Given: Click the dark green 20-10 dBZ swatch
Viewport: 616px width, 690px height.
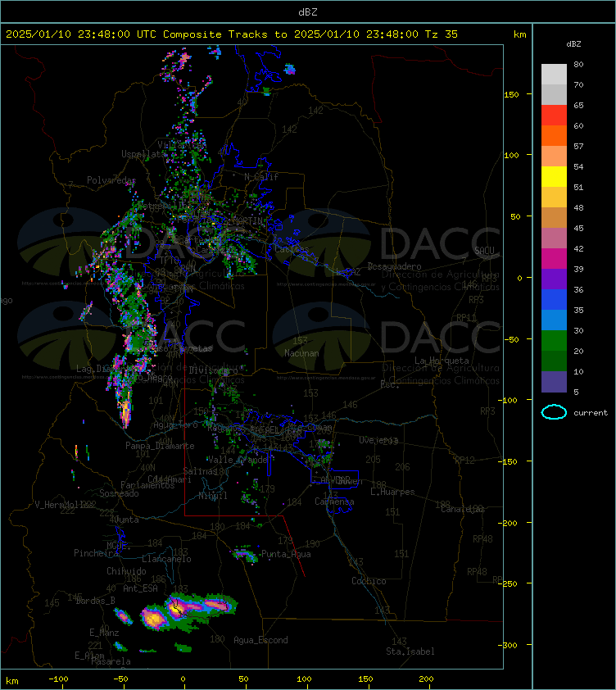Looking at the screenshot, I should pyautogui.click(x=554, y=361).
